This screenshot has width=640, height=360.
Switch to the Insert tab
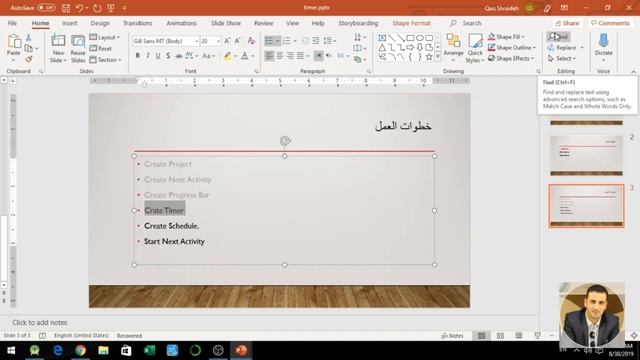click(x=69, y=23)
